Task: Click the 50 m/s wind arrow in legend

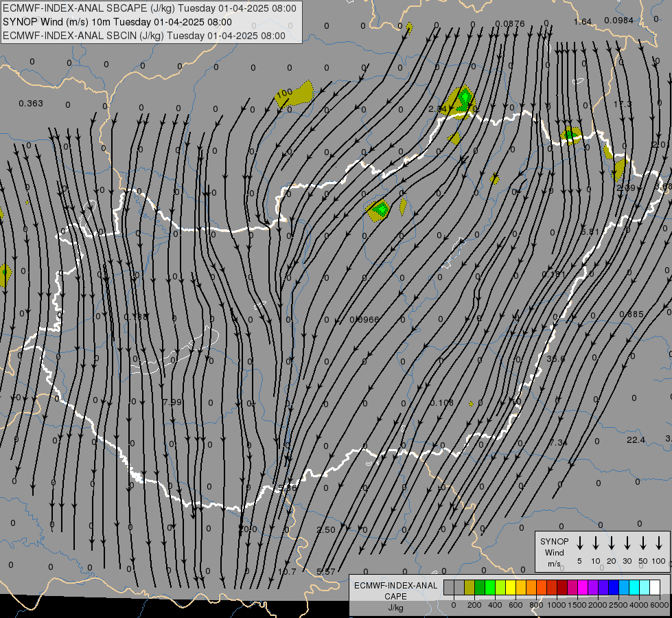Action: click(x=643, y=543)
